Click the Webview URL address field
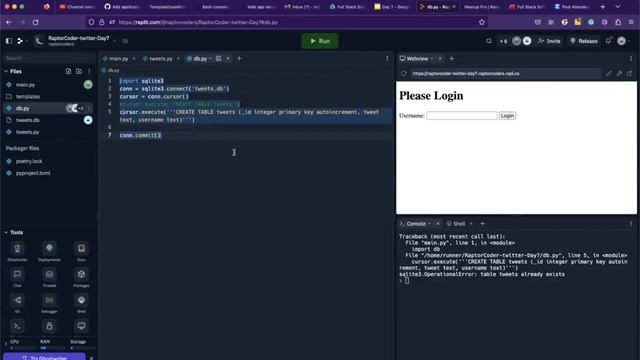Viewport: 640px width, 360px height. click(x=505, y=73)
